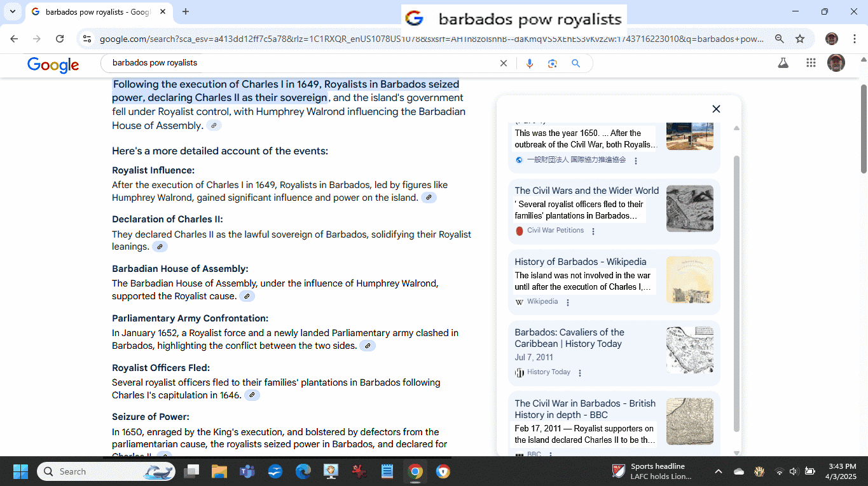The width and height of the screenshot is (868, 486).
Task: Click the Google search input field
Action: pos(299,63)
